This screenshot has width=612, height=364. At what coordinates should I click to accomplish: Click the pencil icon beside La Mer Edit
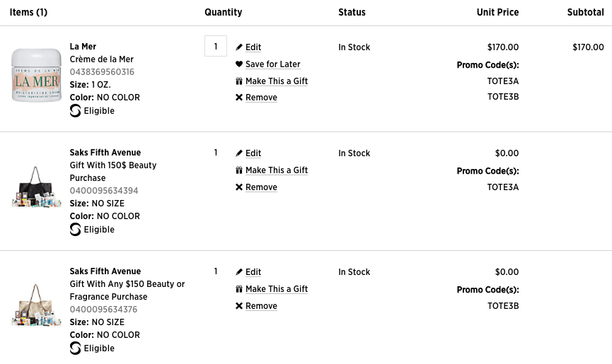tap(239, 47)
